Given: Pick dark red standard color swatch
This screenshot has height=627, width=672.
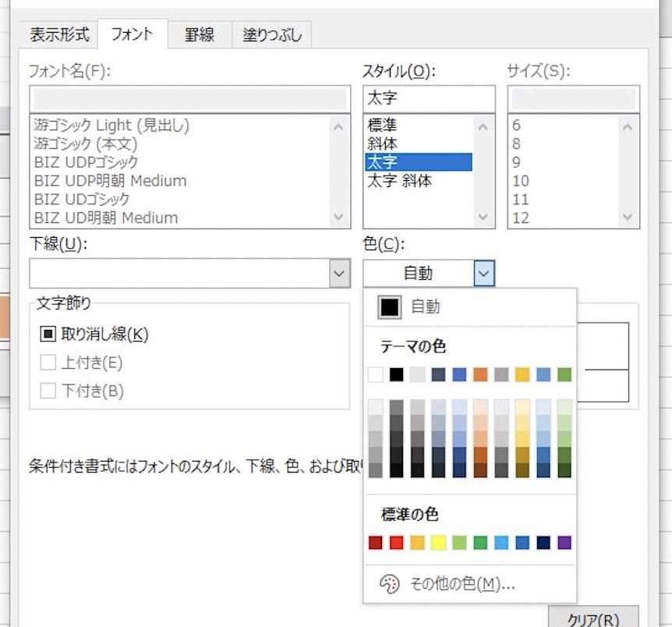Looking at the screenshot, I should 376,543.
